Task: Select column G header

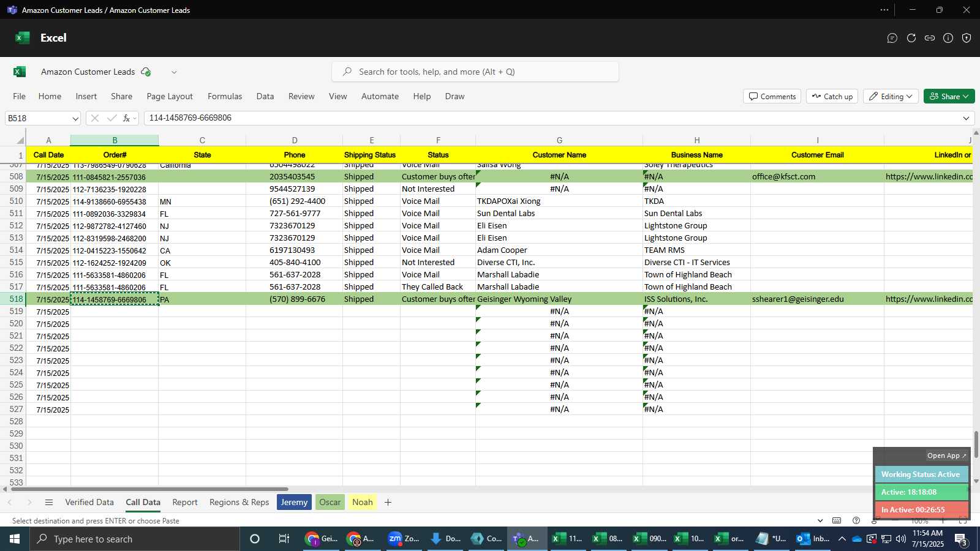Action: point(559,140)
